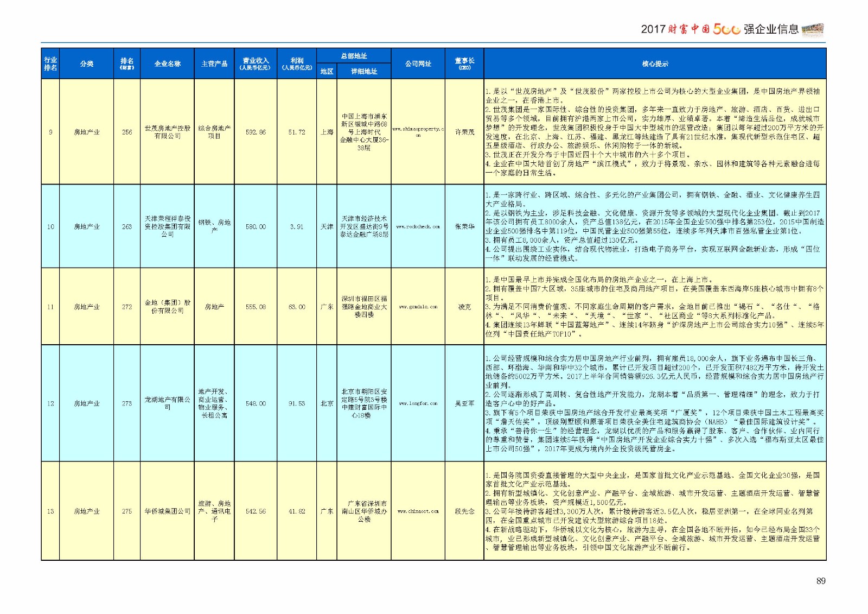Click chairman name 段先念
The image size is (868, 614).
coord(464,511)
